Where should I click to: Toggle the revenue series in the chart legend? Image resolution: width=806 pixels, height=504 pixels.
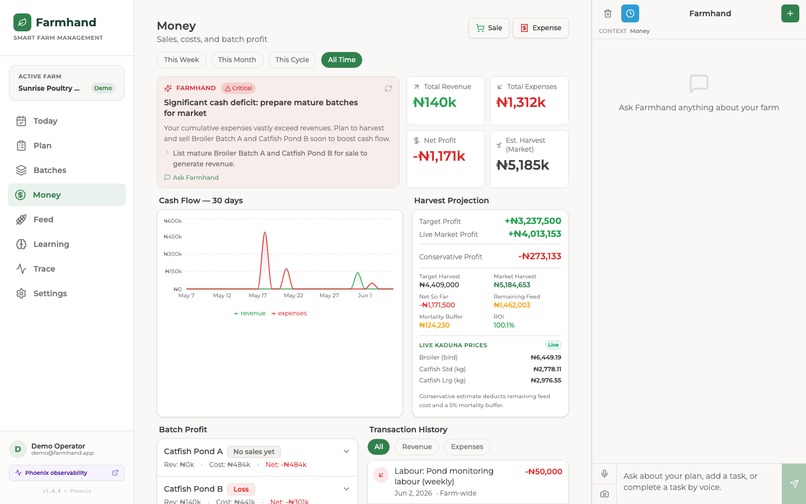tap(250, 313)
